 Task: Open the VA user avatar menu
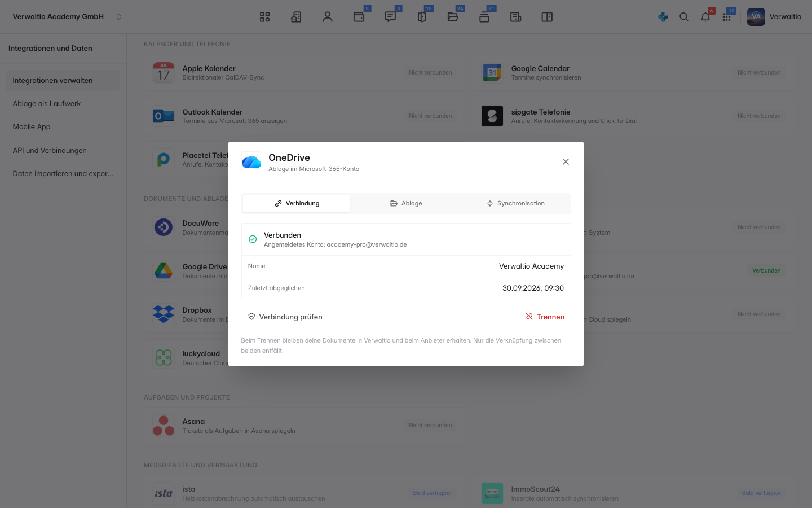tap(756, 17)
